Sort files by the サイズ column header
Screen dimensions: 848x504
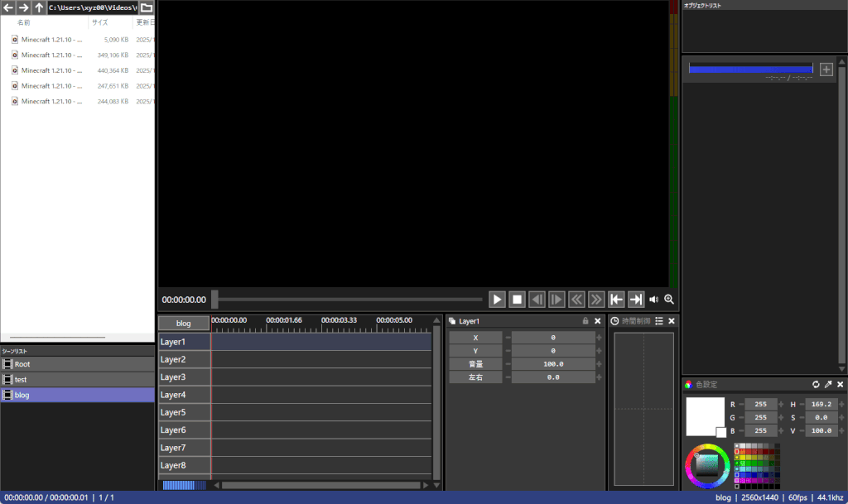click(102, 22)
